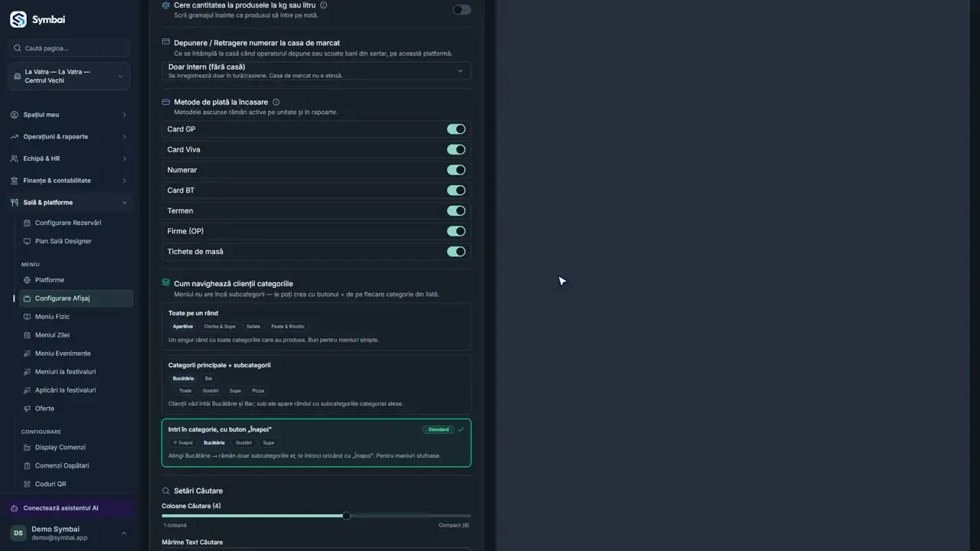The height and width of the screenshot is (551, 980).
Task: Open the La Vatra location selector
Action: click(69, 76)
